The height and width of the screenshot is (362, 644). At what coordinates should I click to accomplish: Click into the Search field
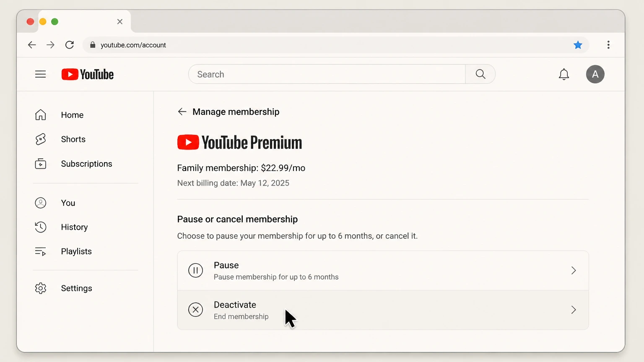point(327,74)
